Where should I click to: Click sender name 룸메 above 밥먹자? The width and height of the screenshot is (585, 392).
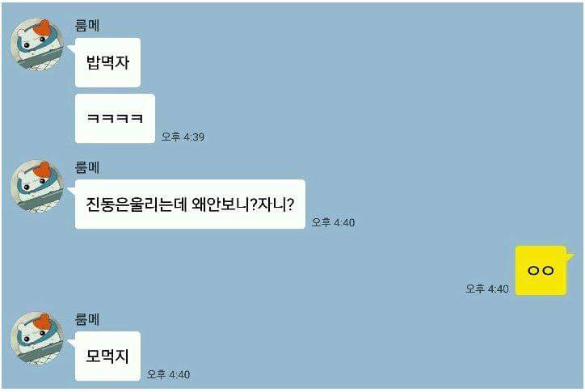tap(87, 25)
